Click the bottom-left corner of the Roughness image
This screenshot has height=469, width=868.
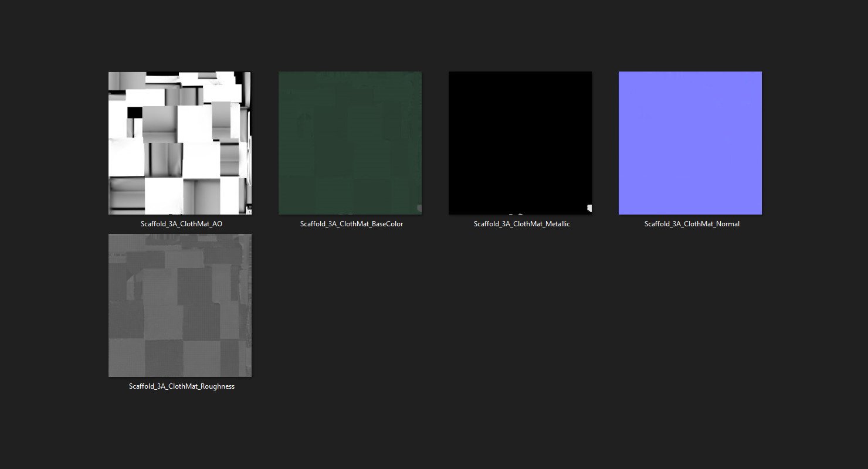point(111,375)
